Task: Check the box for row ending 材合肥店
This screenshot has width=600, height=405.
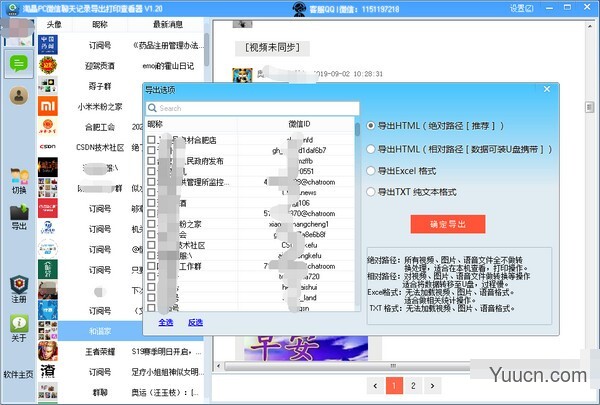Action: [151, 140]
